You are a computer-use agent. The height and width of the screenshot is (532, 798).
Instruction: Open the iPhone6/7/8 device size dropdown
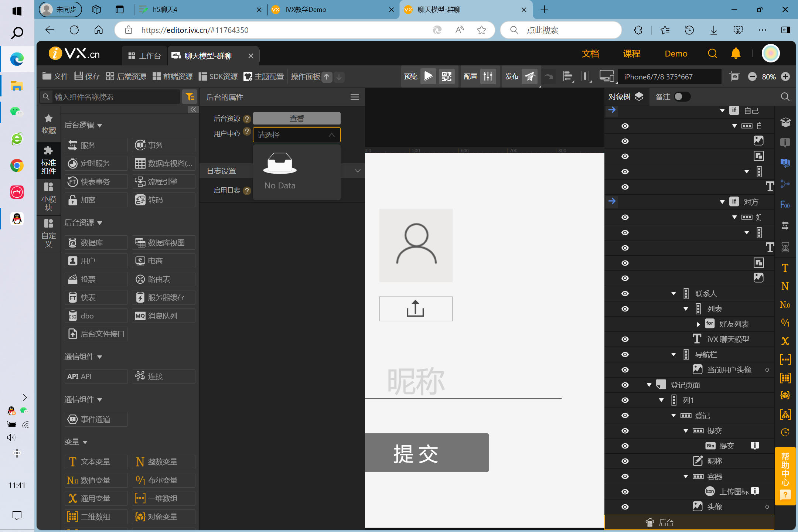[669, 76]
